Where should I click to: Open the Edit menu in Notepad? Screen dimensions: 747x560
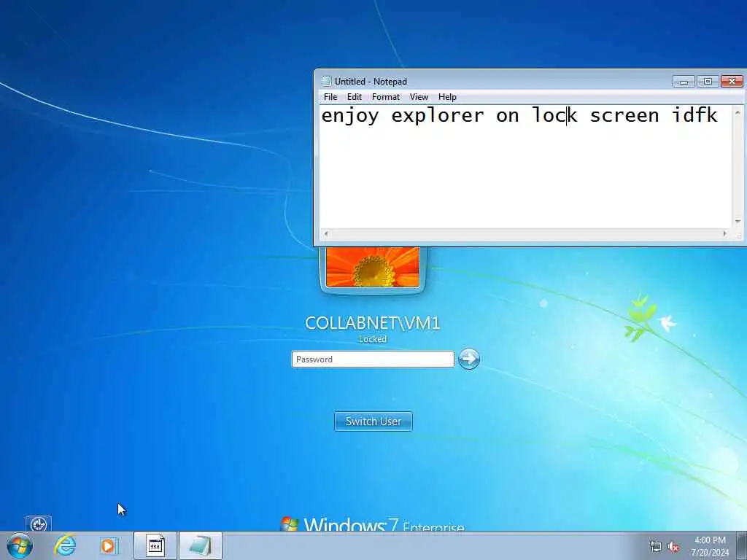[354, 97]
